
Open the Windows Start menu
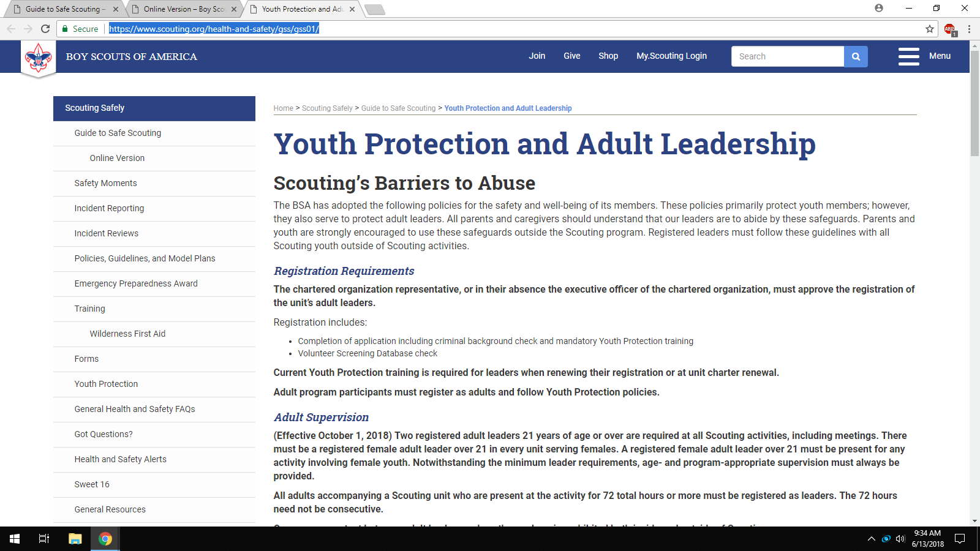pyautogui.click(x=15, y=539)
